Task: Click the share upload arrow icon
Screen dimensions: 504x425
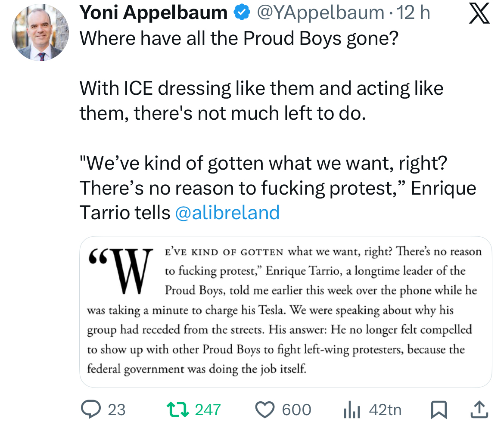Action: (479, 410)
